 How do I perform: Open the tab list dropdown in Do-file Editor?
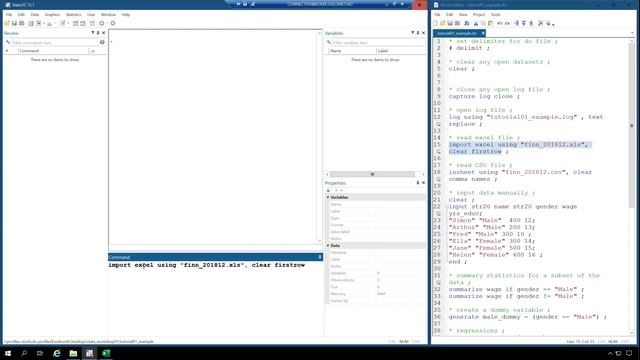point(632,33)
